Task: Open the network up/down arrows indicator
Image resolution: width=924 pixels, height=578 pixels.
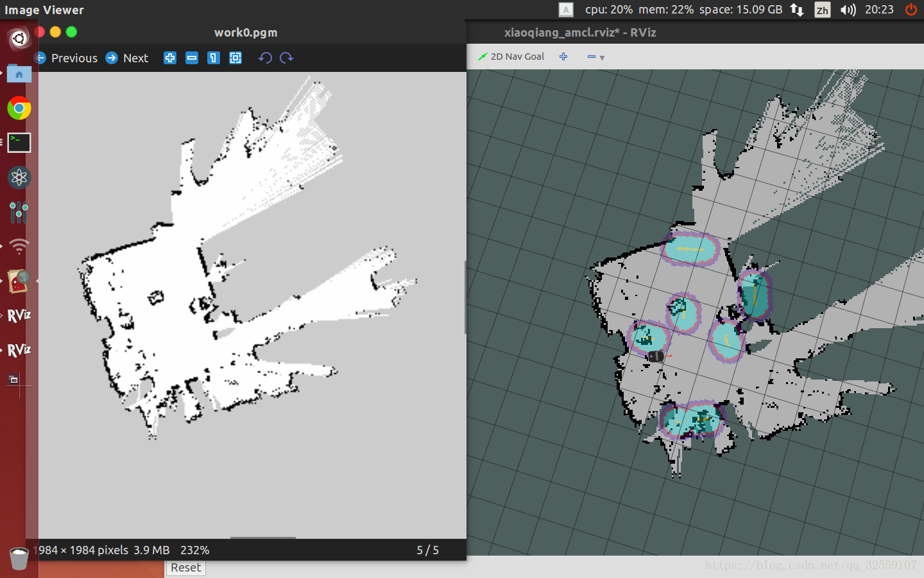Action: coord(797,10)
